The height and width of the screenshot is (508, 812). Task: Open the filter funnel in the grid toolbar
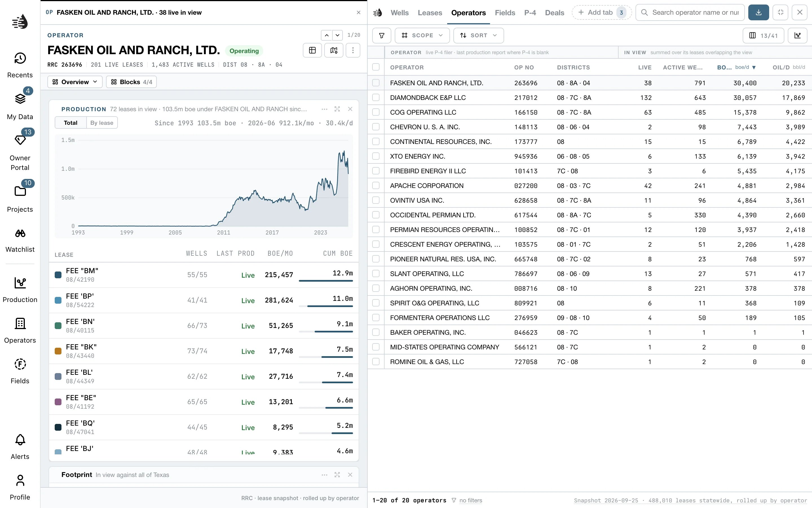(382, 35)
